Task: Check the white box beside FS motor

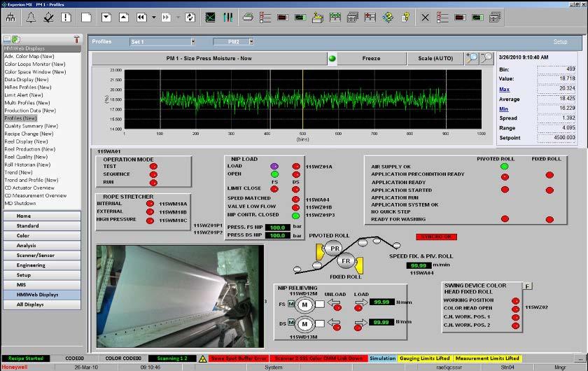Action: 320,304
